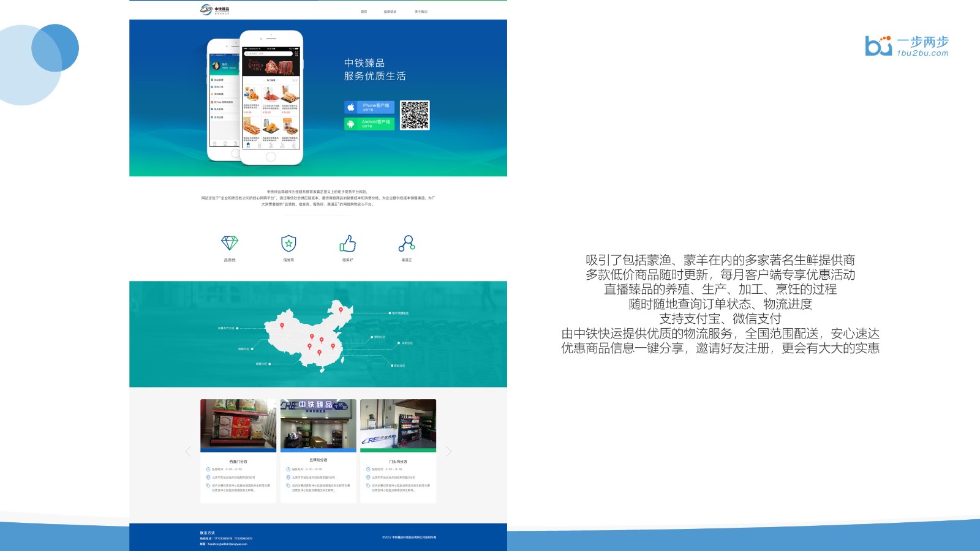The height and width of the screenshot is (551, 980).
Task: Click the ©2017 copyright footer text
Action: [409, 538]
